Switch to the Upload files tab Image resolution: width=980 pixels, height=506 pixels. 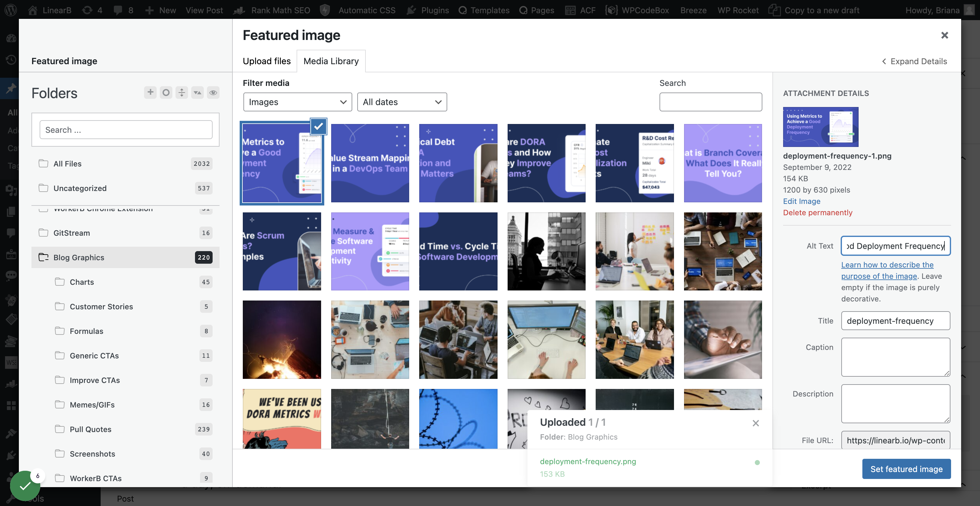(267, 61)
